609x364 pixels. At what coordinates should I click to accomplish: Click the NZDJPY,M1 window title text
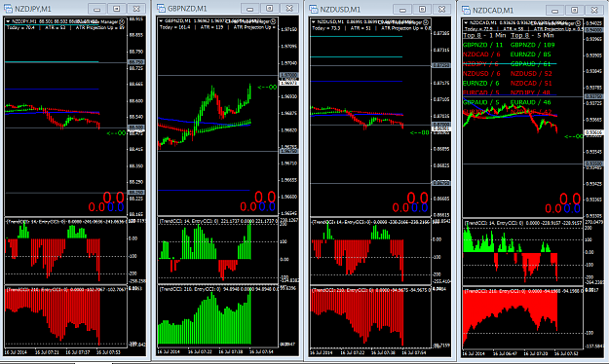[x=32, y=9]
